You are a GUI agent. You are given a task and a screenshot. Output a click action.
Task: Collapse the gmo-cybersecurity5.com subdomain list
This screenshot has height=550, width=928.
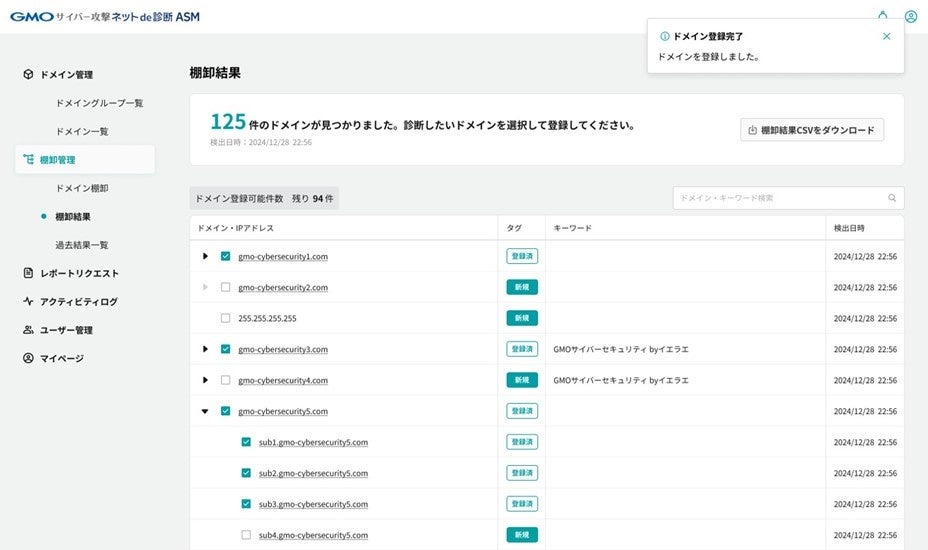click(x=205, y=411)
